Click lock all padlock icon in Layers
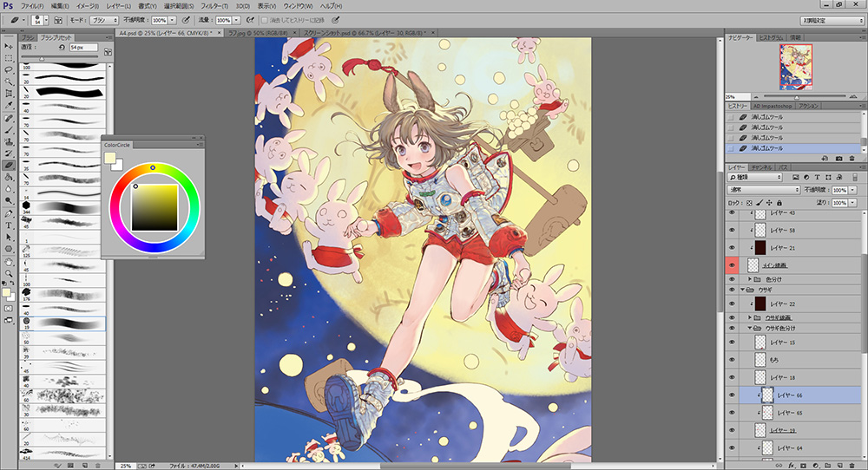 pos(779,203)
